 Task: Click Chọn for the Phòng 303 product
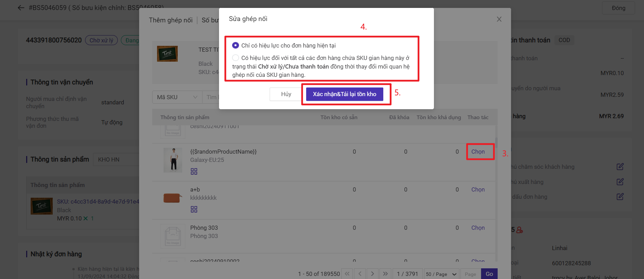[x=478, y=228]
